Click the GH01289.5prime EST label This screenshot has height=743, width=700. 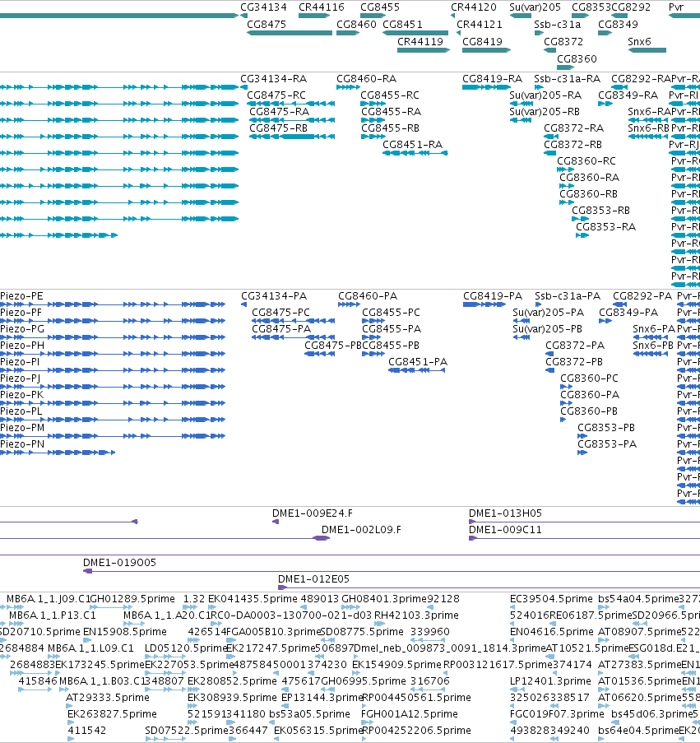(x=132, y=599)
